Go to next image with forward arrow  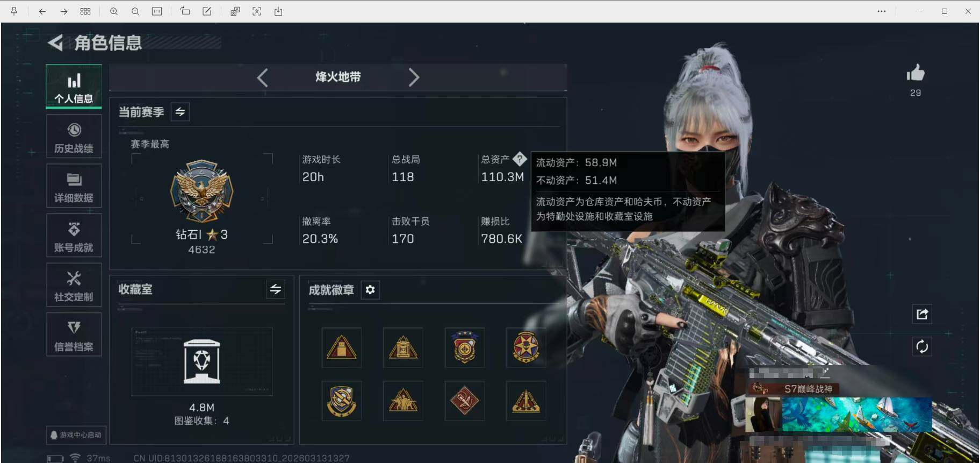click(x=63, y=11)
